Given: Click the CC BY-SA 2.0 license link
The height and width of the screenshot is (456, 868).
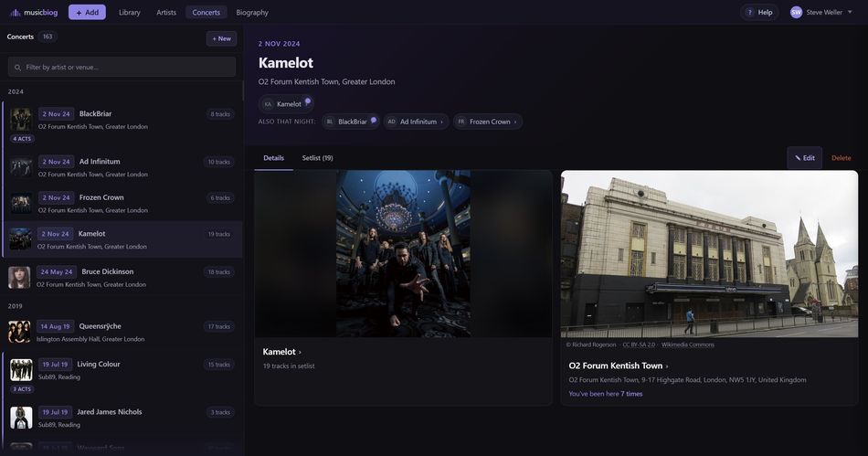Looking at the screenshot, I should [x=639, y=345].
